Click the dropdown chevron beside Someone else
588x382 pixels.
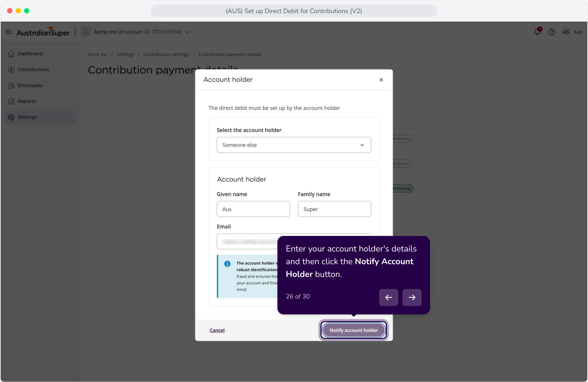click(362, 145)
